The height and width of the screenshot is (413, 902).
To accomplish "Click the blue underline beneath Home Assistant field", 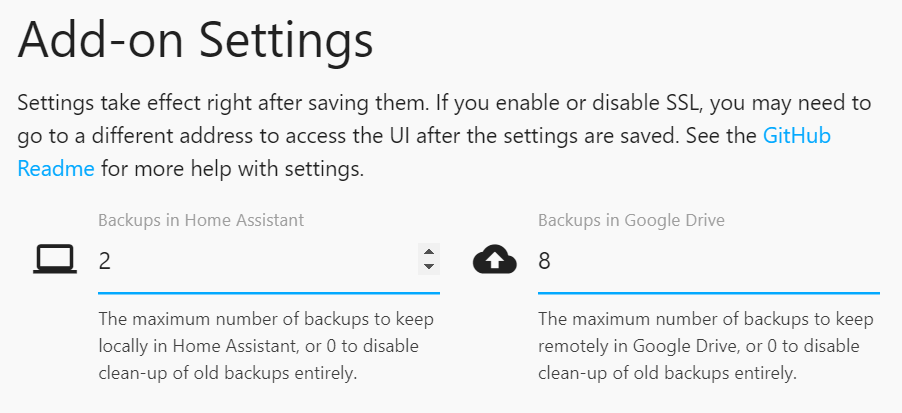I will (268, 293).
